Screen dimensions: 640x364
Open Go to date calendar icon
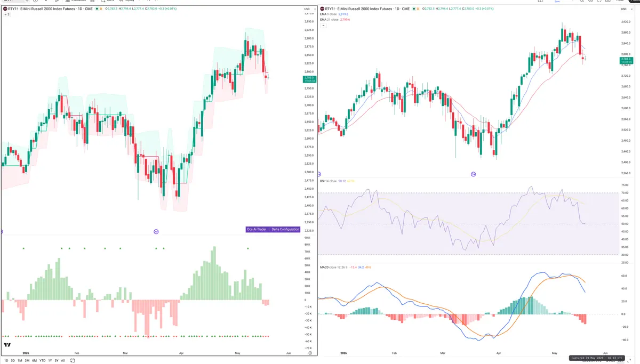(x=72, y=361)
